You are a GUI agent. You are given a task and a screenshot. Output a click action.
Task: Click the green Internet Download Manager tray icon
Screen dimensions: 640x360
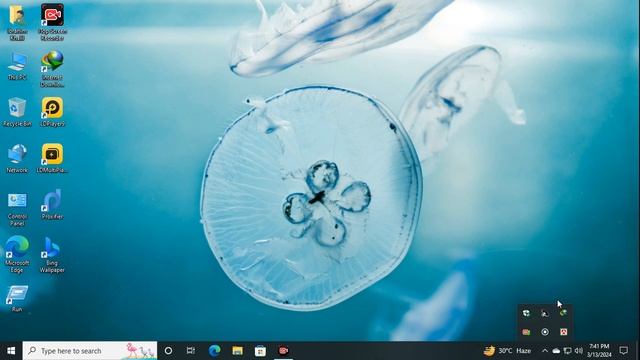[x=563, y=313]
